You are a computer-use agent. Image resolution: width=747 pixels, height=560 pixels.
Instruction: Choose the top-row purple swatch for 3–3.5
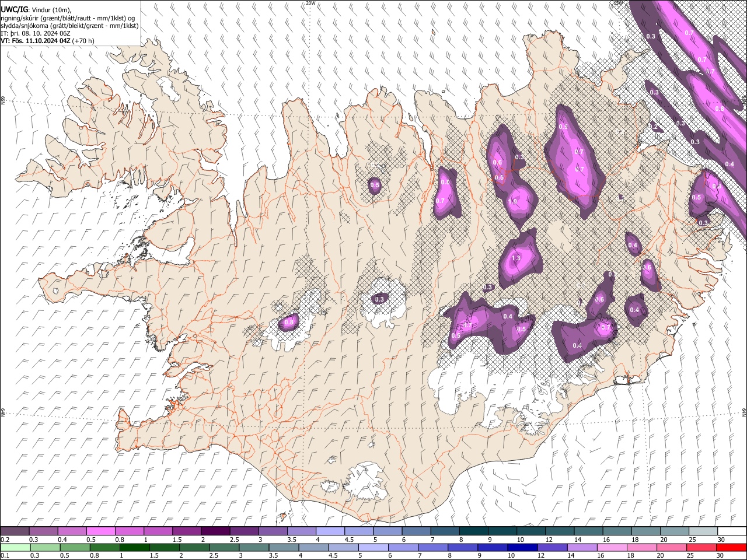click(273, 531)
